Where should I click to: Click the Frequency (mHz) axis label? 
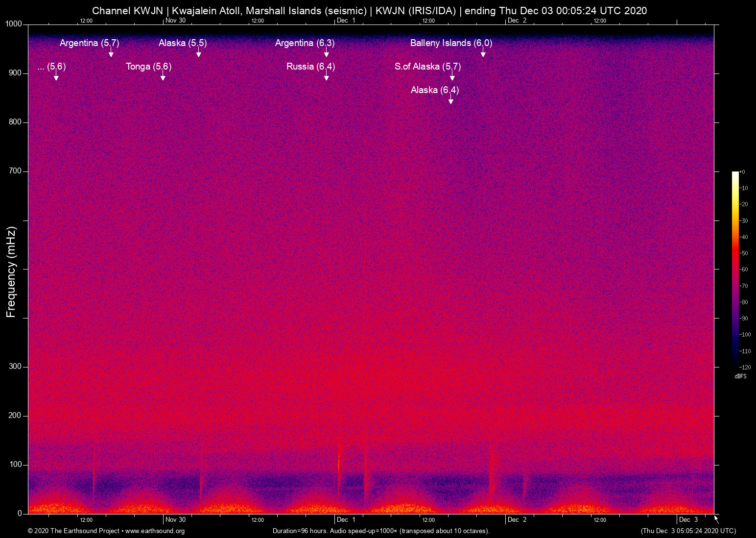click(x=11, y=272)
